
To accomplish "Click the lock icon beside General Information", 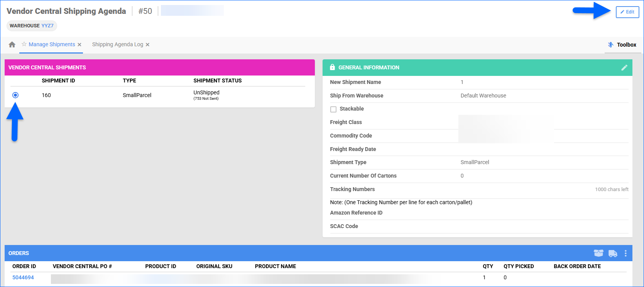I will [x=332, y=67].
